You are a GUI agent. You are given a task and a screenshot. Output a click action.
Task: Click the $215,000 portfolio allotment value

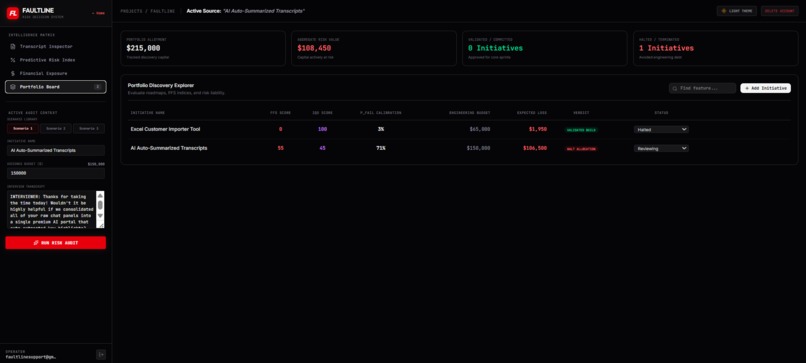(144, 48)
